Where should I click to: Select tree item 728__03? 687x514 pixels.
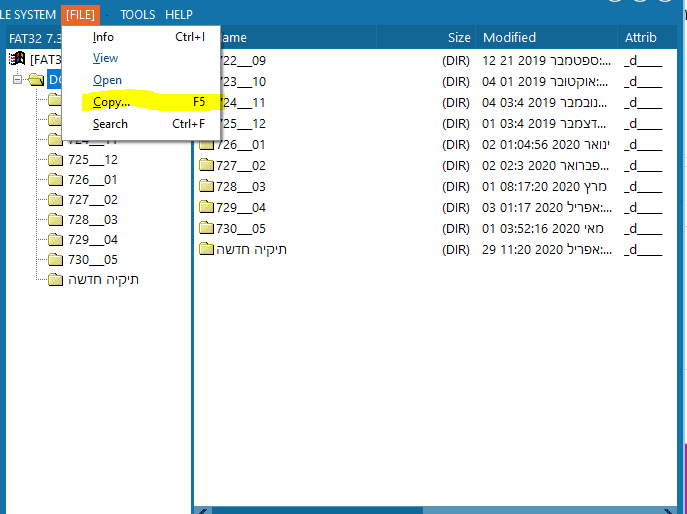pos(93,220)
